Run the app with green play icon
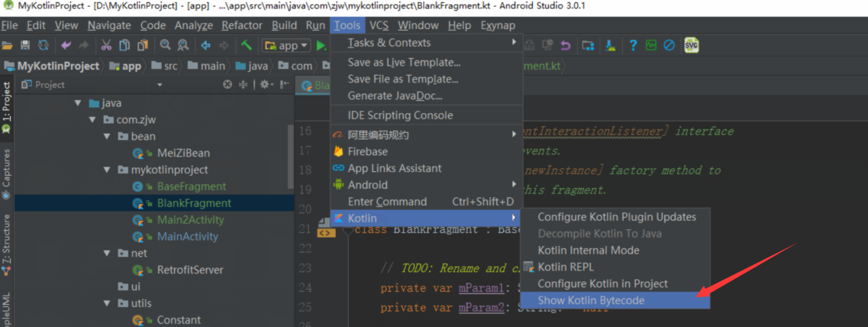The image size is (868, 327). pyautogui.click(x=321, y=46)
